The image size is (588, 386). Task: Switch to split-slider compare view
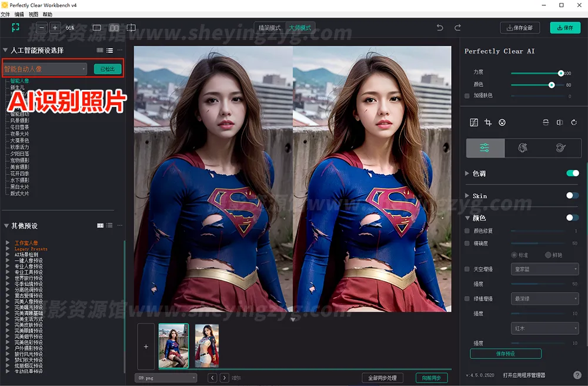pos(131,28)
